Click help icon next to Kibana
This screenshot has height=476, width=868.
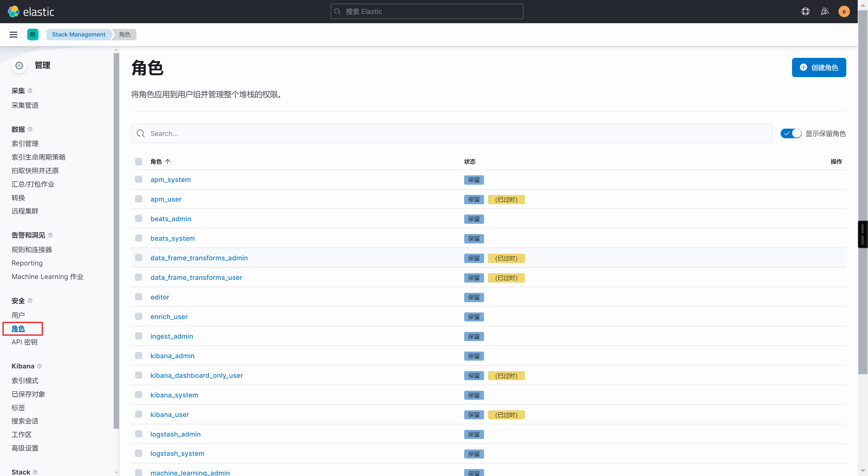39,366
